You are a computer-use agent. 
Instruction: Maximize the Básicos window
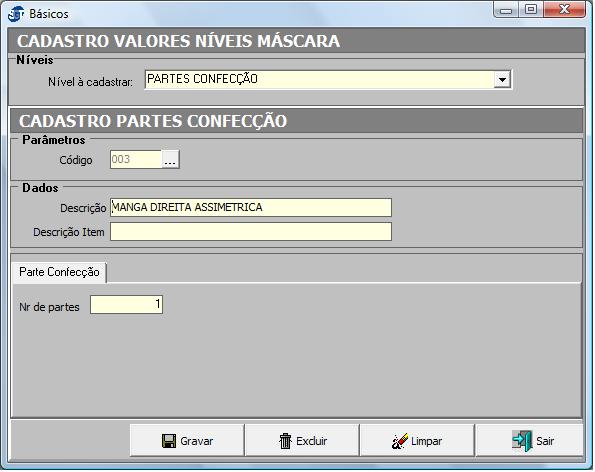point(530,10)
